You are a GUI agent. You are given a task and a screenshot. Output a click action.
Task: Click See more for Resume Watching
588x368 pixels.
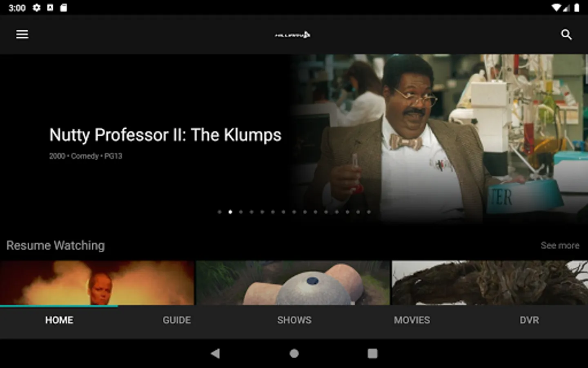[x=560, y=245]
